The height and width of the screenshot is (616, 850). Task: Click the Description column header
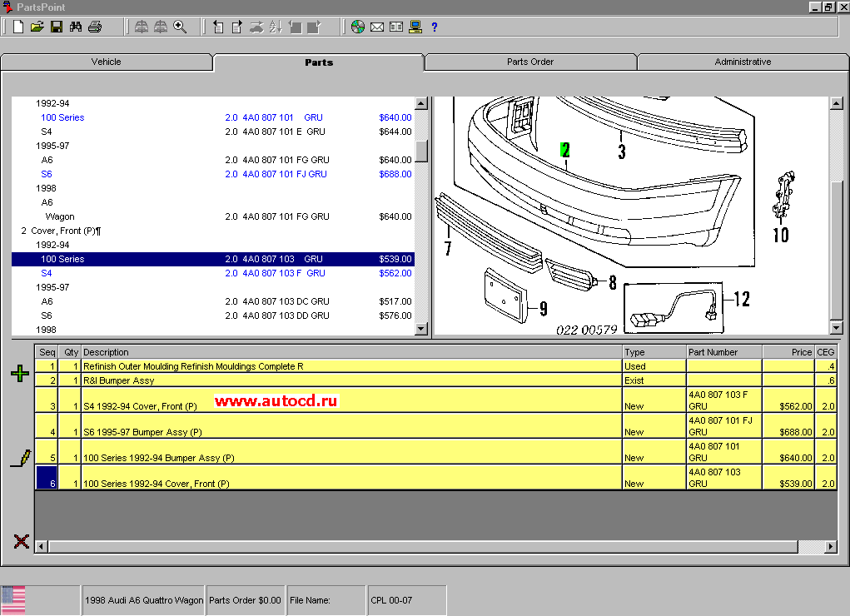352,352
